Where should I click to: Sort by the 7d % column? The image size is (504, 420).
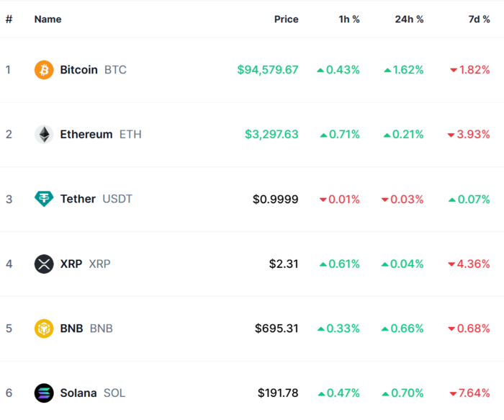479,19
